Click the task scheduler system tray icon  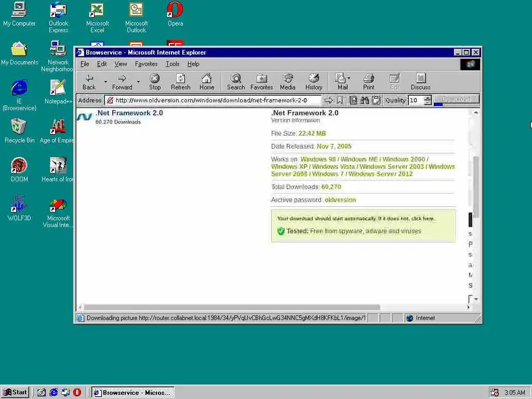(495, 392)
